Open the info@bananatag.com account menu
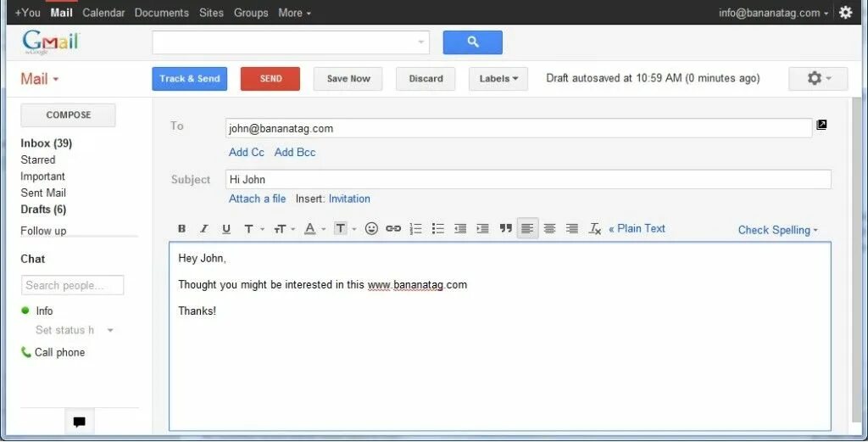The width and height of the screenshot is (868, 442). tap(773, 12)
